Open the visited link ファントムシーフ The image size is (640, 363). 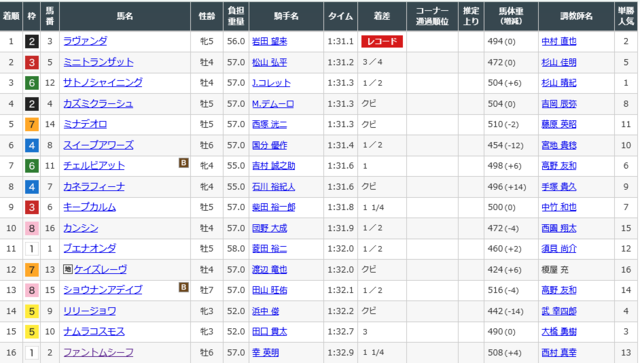pyautogui.click(x=98, y=352)
